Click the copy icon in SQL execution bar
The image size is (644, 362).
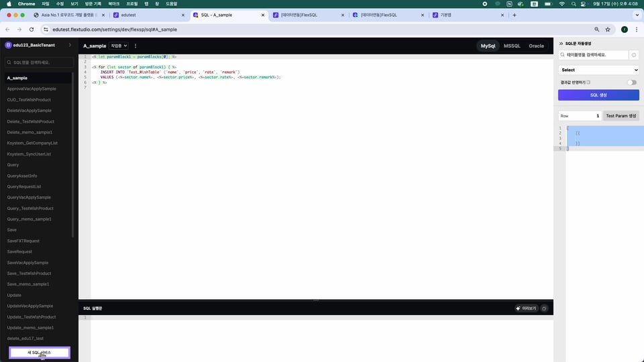pyautogui.click(x=544, y=308)
